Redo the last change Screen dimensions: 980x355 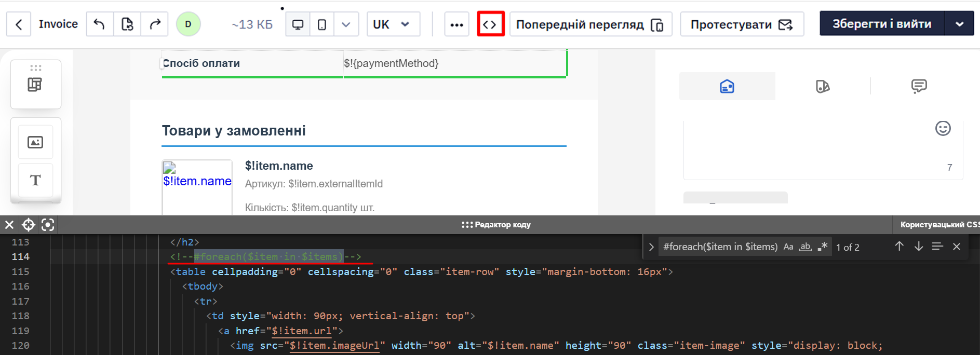tap(155, 24)
